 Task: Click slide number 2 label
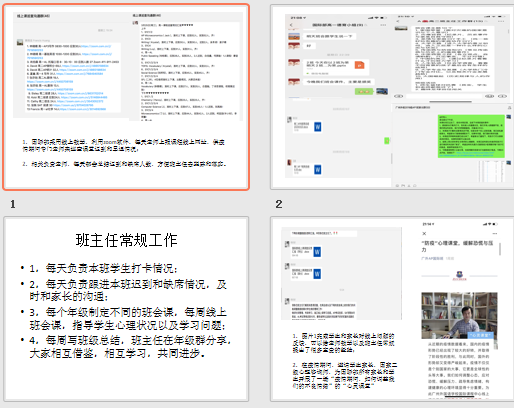279,204
